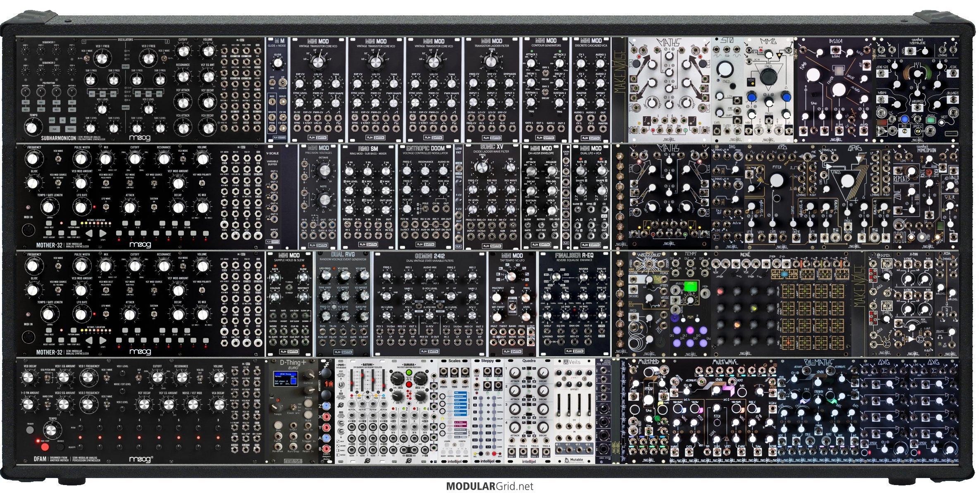Screen dimensions: 980x495
Task: Click the D-Thing+ EURO title
Action: pos(293,365)
